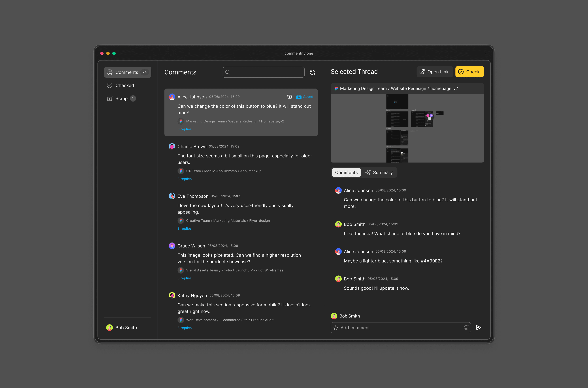The width and height of the screenshot is (588, 388).
Task: Open the Comments section in sidebar
Action: [x=128, y=72]
